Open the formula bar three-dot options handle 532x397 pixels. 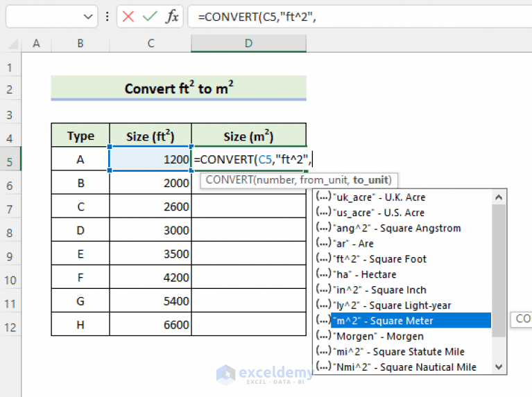108,16
